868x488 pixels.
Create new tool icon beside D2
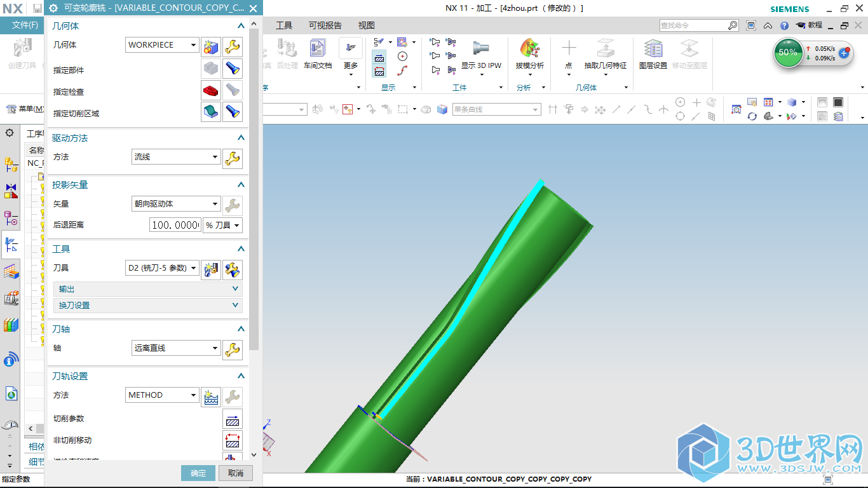(x=211, y=269)
